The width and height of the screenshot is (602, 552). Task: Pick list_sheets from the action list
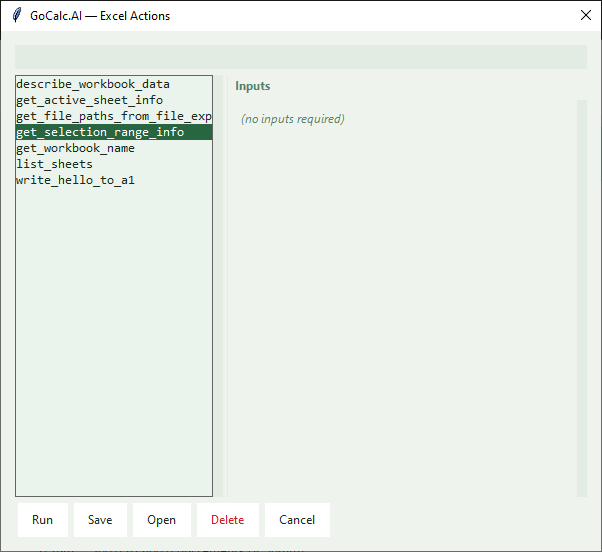pos(114,164)
